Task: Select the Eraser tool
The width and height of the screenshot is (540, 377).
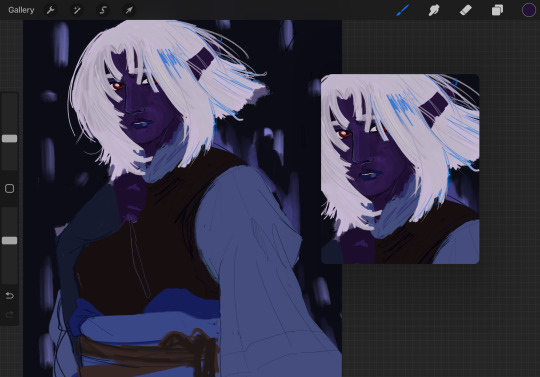Action: [466, 10]
